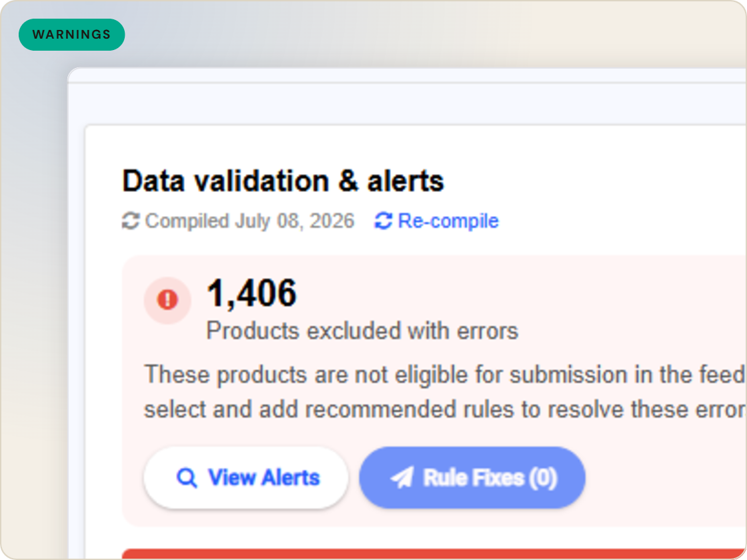The height and width of the screenshot is (560, 747).
Task: Click the Data validation & alerts heading
Action: pos(283,181)
